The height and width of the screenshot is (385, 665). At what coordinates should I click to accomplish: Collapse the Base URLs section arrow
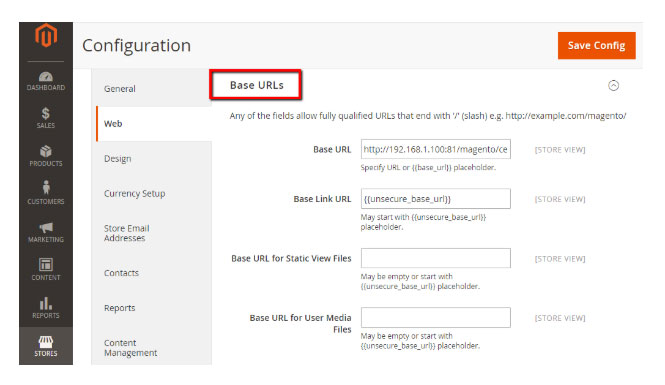(x=613, y=86)
